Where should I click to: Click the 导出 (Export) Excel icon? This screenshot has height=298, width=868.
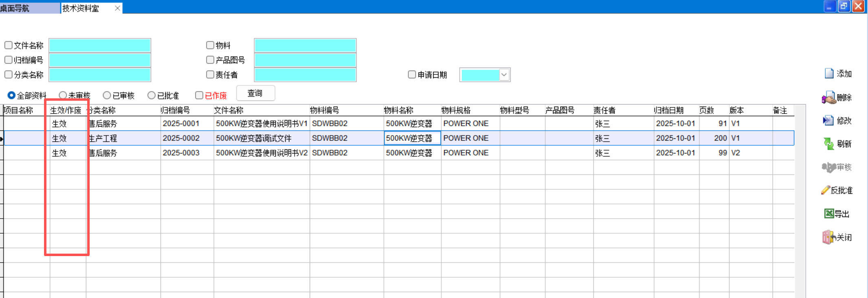[x=829, y=214]
